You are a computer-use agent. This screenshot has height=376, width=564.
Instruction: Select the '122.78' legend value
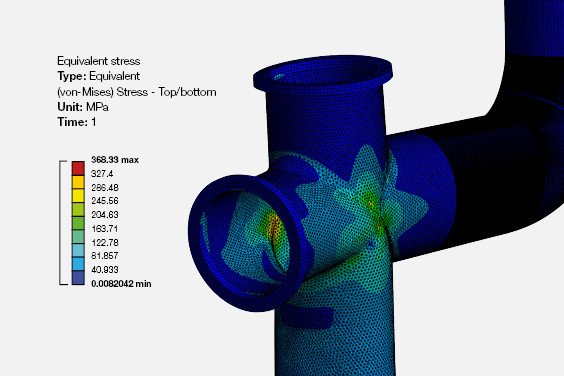[x=105, y=242]
